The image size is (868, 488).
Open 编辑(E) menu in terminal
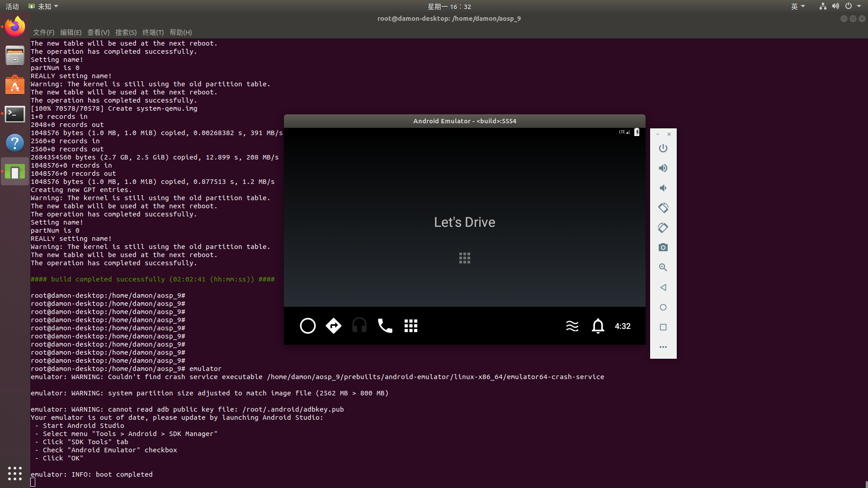click(71, 33)
